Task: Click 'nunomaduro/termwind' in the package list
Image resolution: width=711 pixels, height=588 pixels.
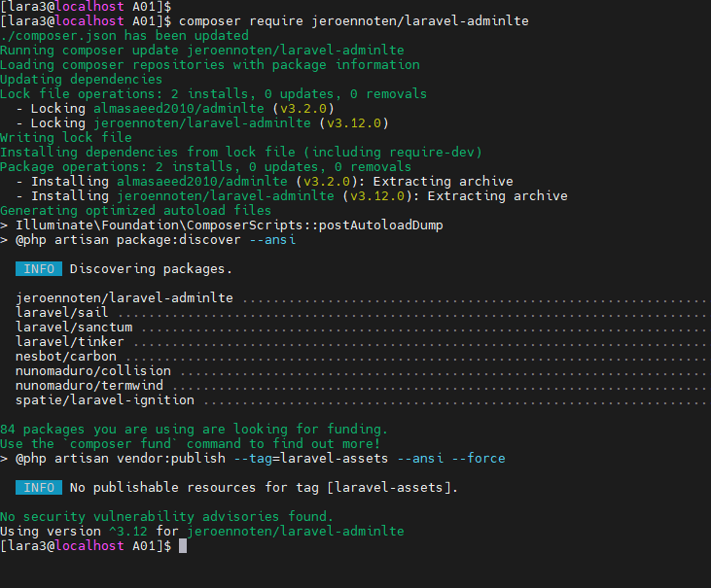Action: (x=89, y=386)
